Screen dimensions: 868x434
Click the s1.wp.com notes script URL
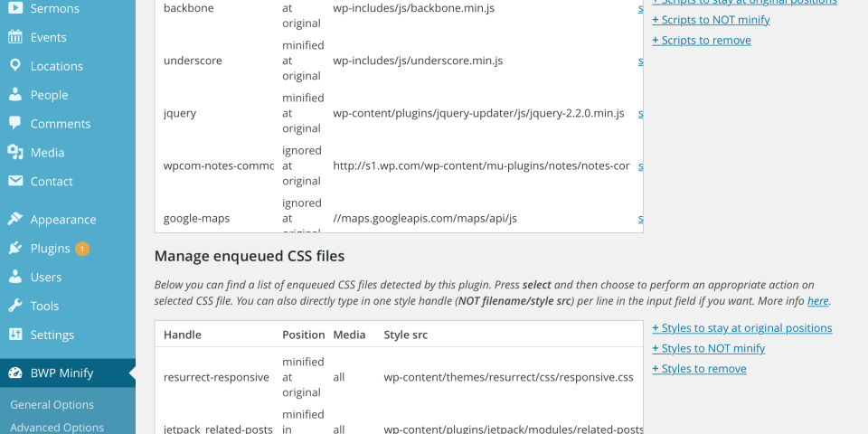pos(481,165)
